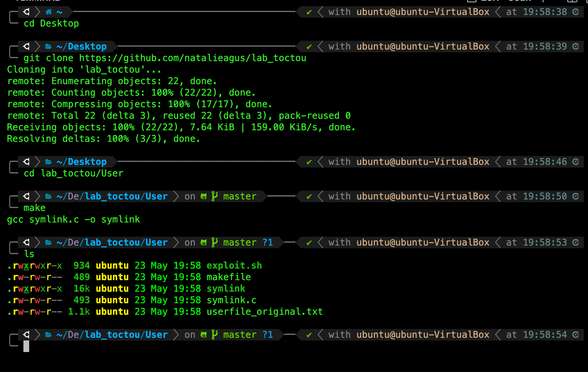Click the exploit.sh file name in the listing
588x372 pixels.
(x=234, y=266)
